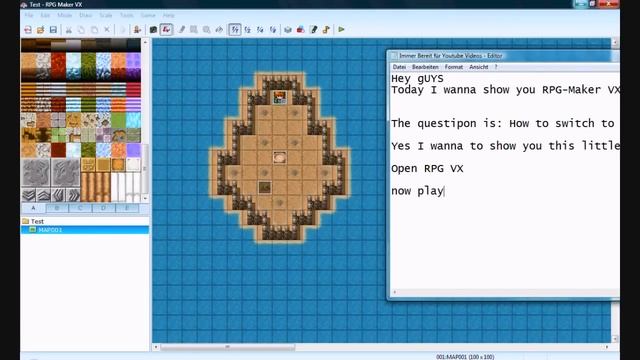Open the ? help menu in Editor

click(x=496, y=67)
